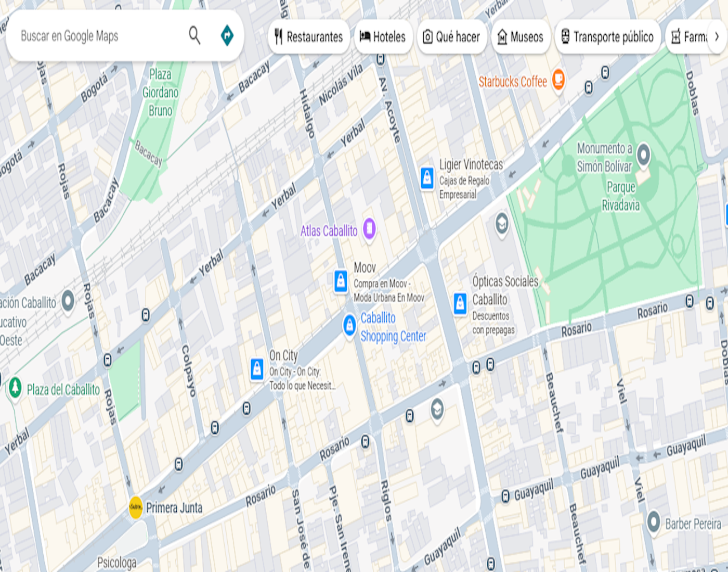Viewport: 728px width, 572px height.
Task: Select the On City store marker
Action: point(257,369)
